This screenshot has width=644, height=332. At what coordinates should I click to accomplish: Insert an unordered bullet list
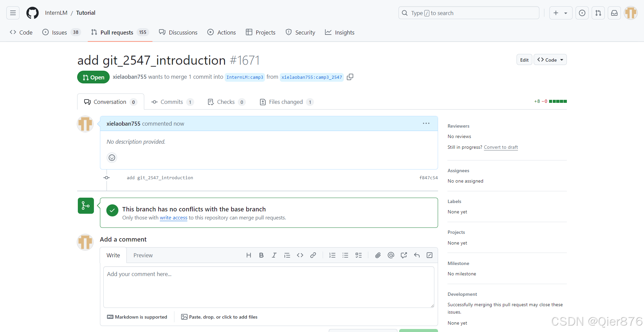(345, 255)
